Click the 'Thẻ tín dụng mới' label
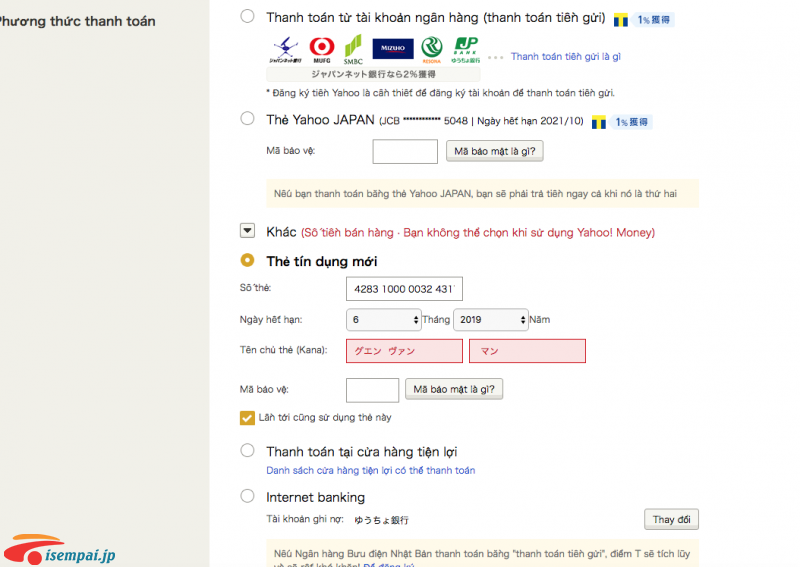Viewport: 800px width, 567px height. tap(321, 261)
